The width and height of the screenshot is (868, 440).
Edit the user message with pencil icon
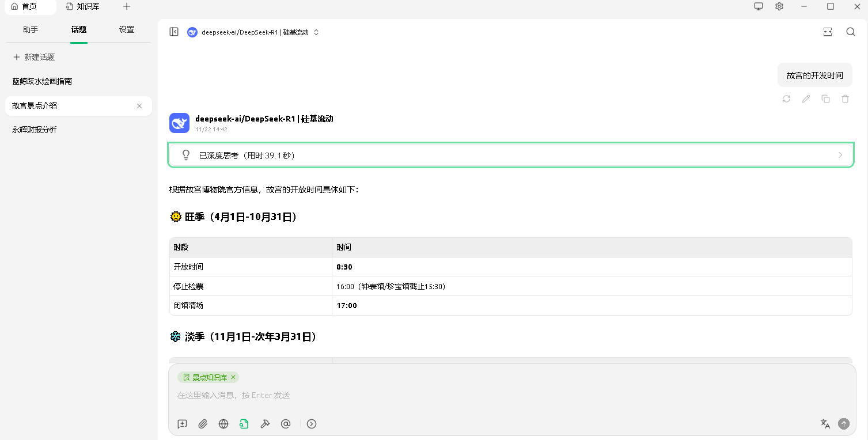pos(806,99)
